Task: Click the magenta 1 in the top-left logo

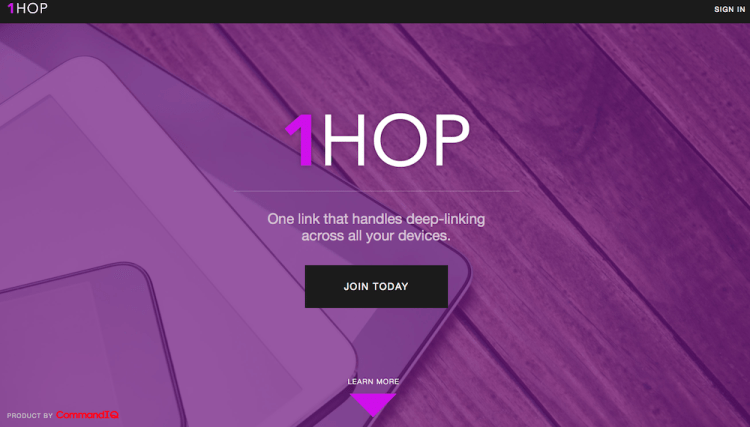Action: (11, 8)
